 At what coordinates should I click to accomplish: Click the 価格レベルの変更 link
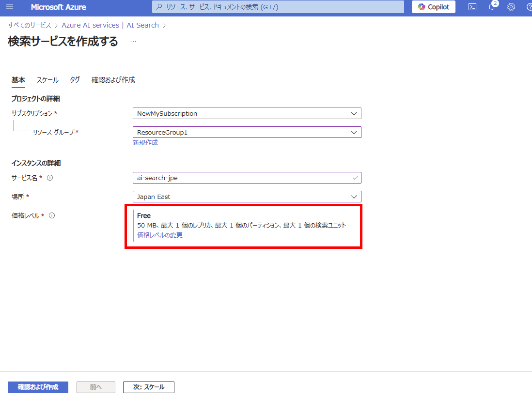point(159,235)
